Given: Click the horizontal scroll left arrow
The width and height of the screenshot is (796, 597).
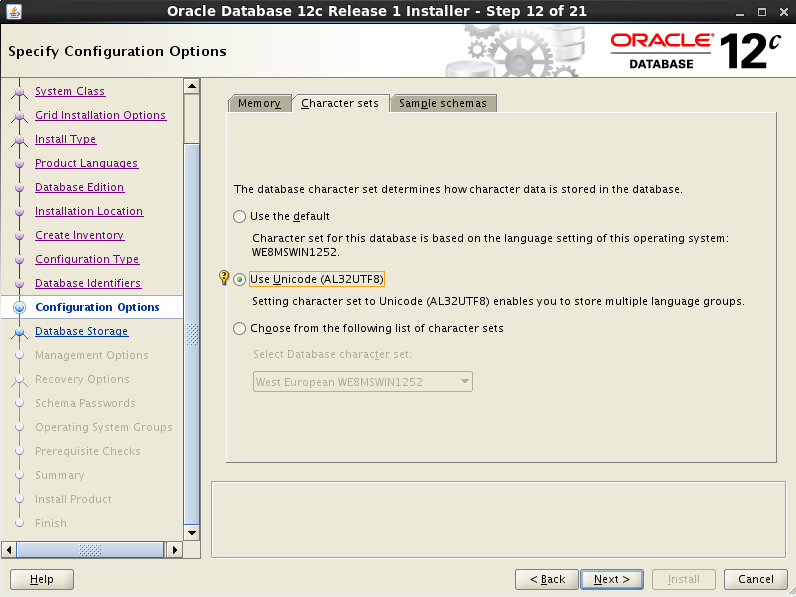Looking at the screenshot, I should click(9, 549).
